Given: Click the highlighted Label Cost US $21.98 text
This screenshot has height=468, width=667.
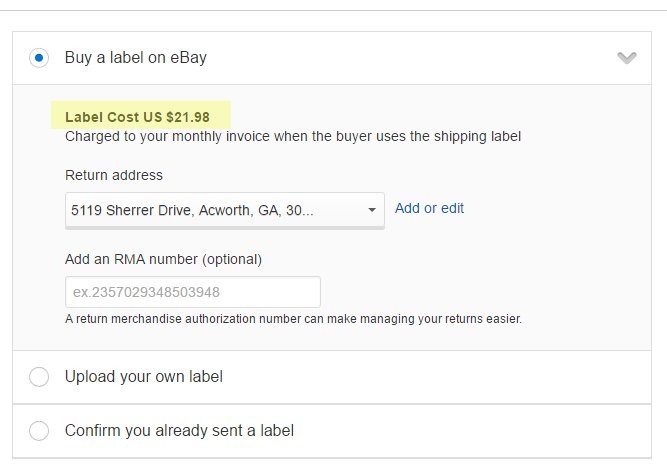Looking at the screenshot, I should pyautogui.click(x=137, y=117).
